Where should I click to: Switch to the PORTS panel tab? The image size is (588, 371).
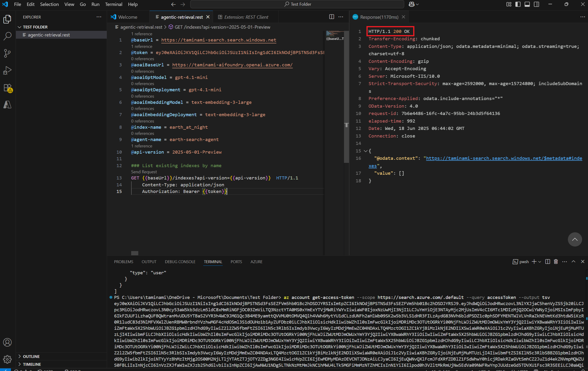[x=236, y=262]
